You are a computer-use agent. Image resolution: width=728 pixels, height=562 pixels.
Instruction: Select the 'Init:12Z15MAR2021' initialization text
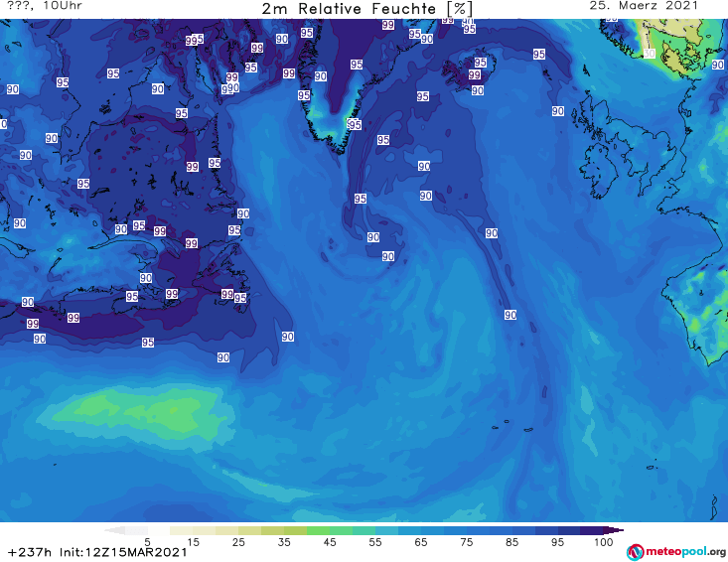coord(123,552)
